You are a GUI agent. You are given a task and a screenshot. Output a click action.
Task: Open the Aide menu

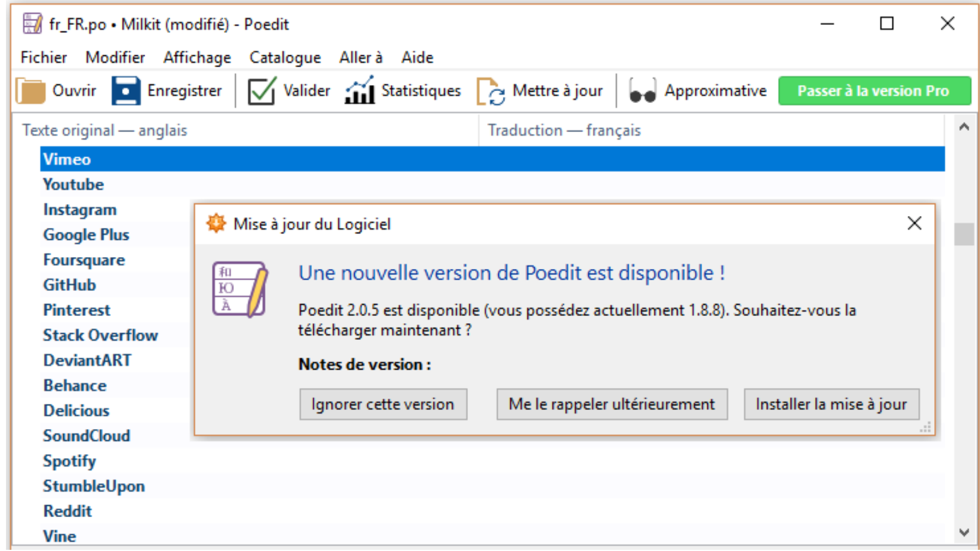coord(417,58)
